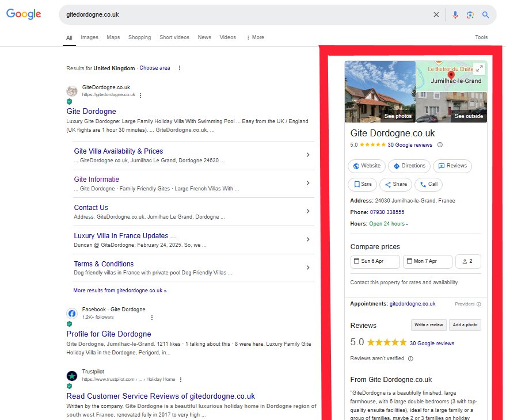Start voice search with microphone icon
Image resolution: width=506 pixels, height=420 pixels.
tap(455, 14)
